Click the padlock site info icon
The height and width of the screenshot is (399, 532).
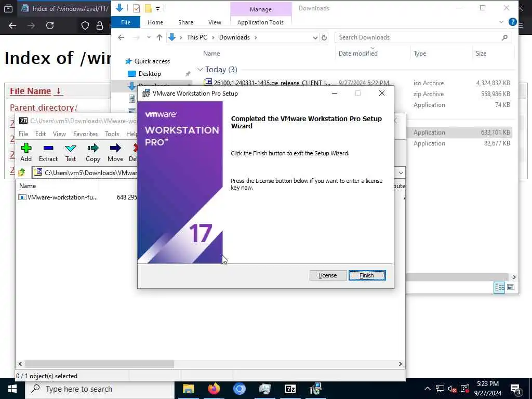pyautogui.click(x=100, y=25)
